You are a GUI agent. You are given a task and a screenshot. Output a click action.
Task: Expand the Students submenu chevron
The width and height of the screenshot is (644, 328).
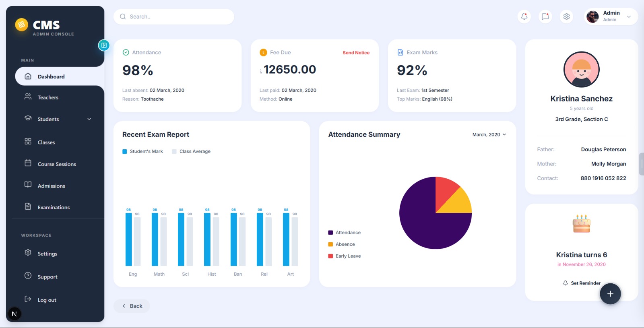[x=89, y=119]
